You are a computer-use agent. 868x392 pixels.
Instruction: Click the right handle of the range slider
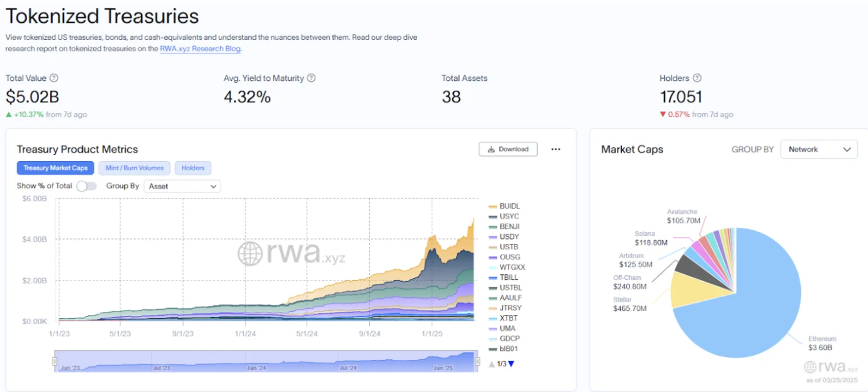click(x=477, y=361)
